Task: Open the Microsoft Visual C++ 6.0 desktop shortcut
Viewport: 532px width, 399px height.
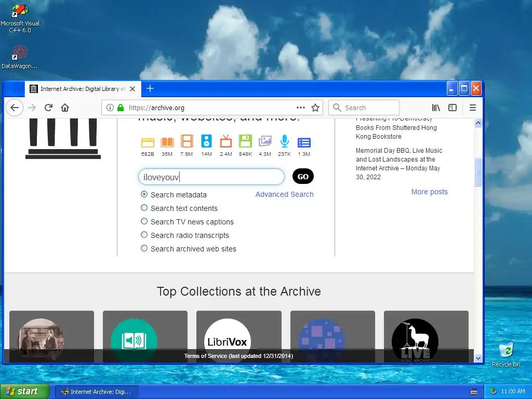Action: point(20,18)
